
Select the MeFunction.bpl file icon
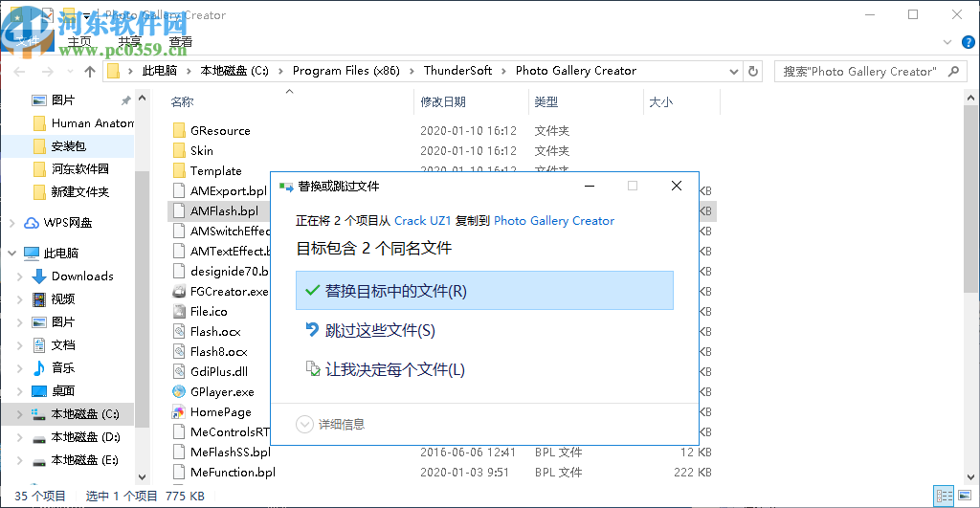tap(179, 472)
